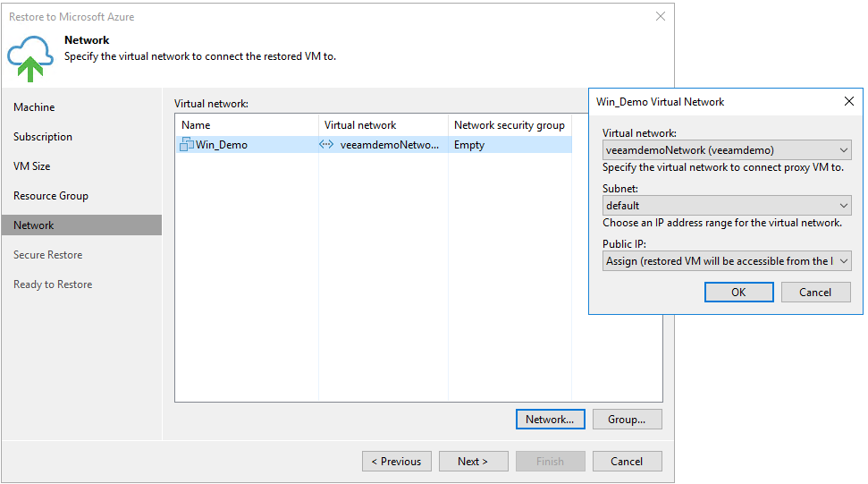
Task: Go back with the Previous button
Action: tap(397, 462)
